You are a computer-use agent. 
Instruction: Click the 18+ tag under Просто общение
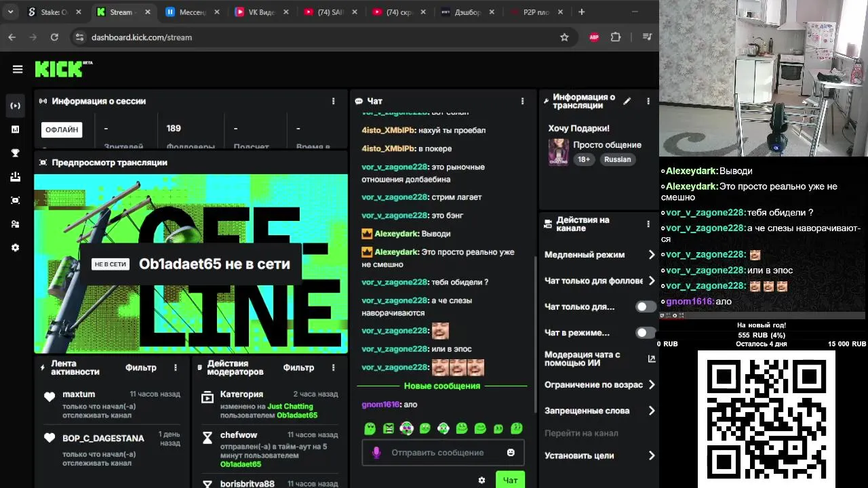click(x=584, y=159)
